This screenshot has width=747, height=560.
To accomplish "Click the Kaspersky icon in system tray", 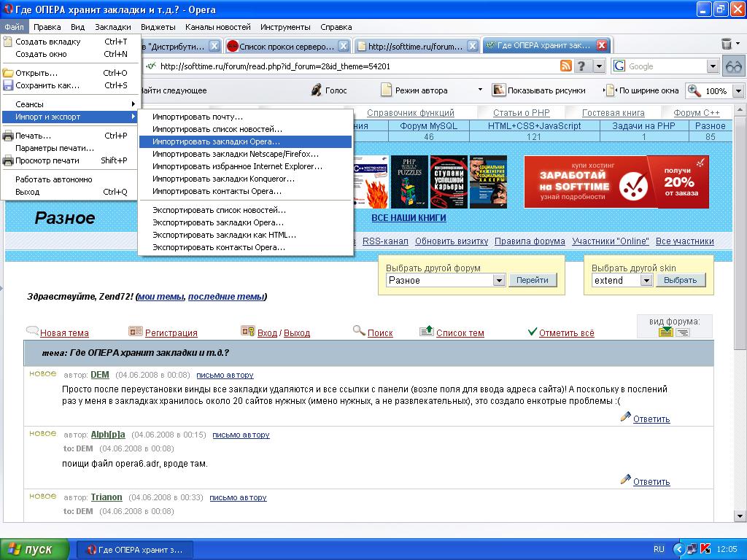I will (705, 548).
